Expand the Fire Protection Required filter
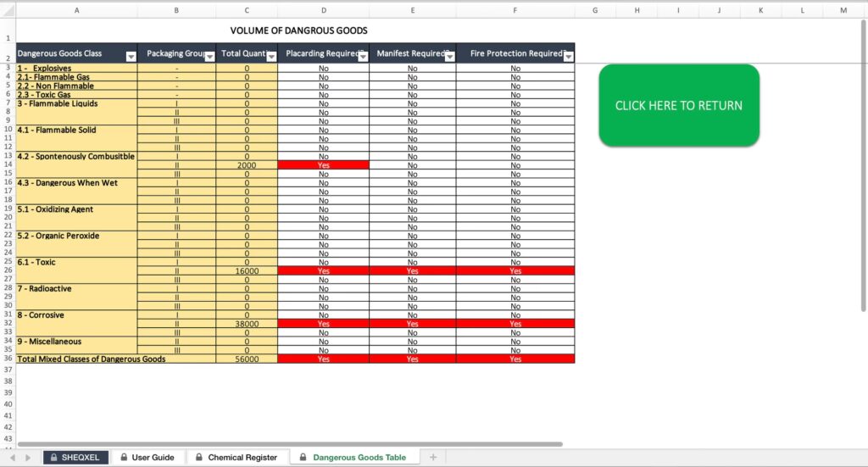Image resolution: width=868 pixels, height=467 pixels. pos(568,56)
